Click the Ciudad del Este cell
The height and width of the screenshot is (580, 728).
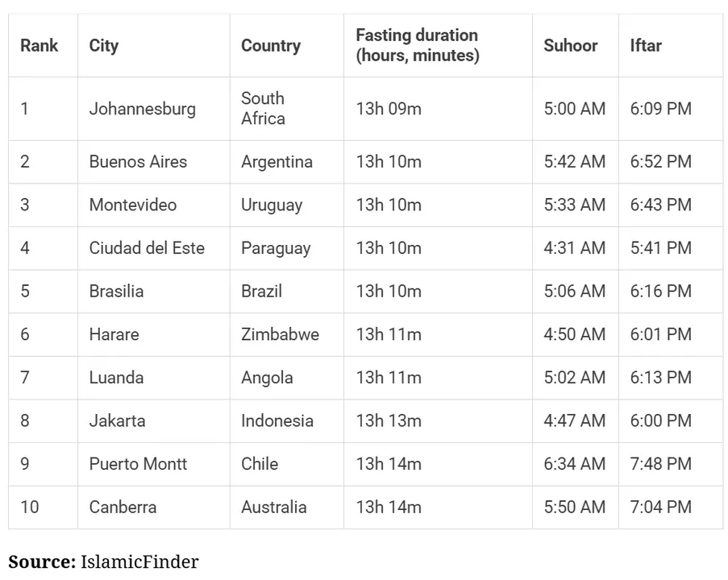tap(147, 248)
